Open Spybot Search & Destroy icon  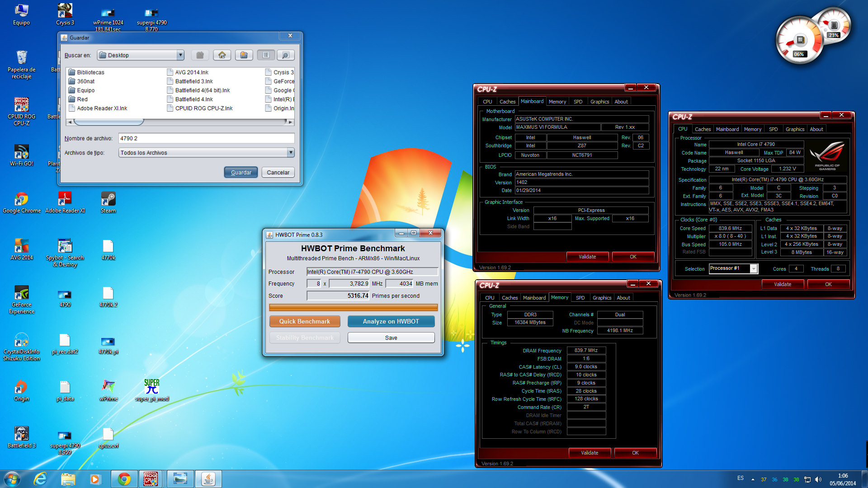tap(65, 253)
